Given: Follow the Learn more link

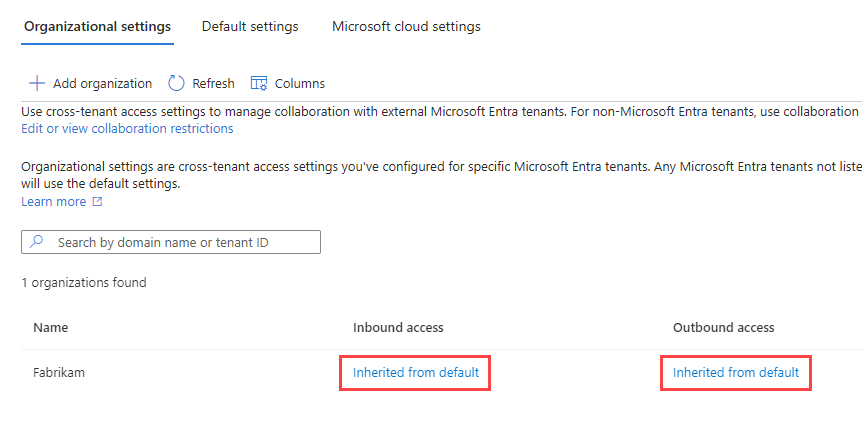Looking at the screenshot, I should pos(54,202).
